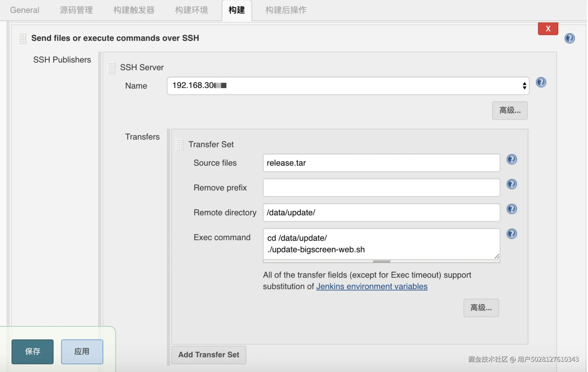Open help for Send files over SSH
This screenshot has height=372, width=588.
(569, 38)
